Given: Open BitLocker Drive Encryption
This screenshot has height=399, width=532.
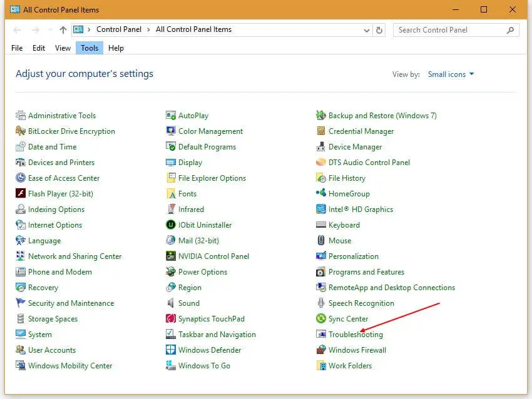Looking at the screenshot, I should click(71, 131).
